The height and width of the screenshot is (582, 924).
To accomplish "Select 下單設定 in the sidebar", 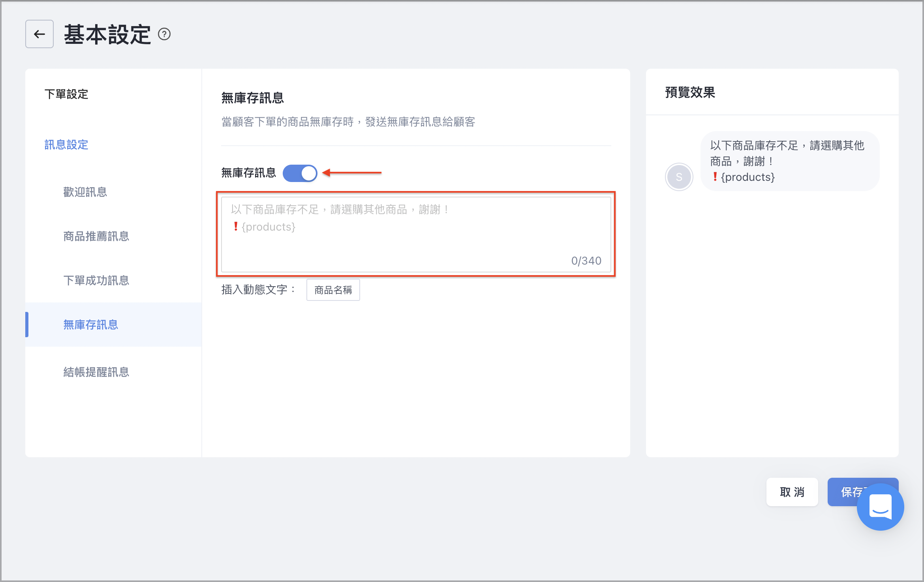I will [x=66, y=94].
